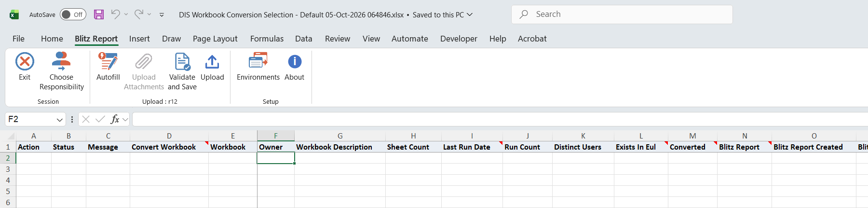Screen dimensions: 868x208
Task: Click the Insert Function fx icon
Action: pyautogui.click(x=115, y=119)
